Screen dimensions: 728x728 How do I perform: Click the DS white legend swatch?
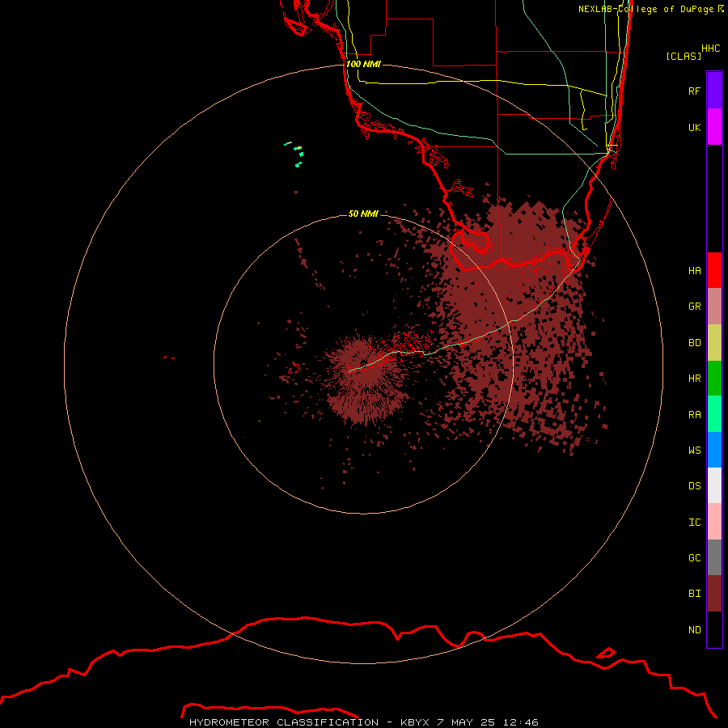(x=714, y=485)
